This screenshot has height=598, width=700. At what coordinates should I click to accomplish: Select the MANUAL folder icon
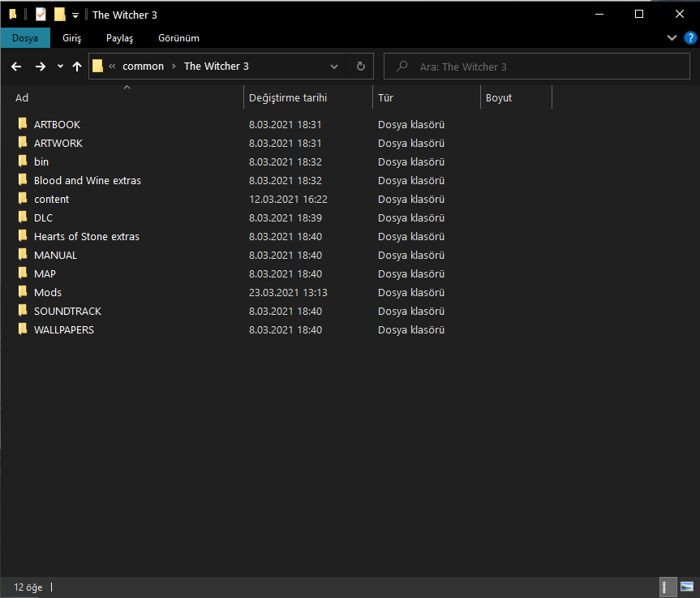pos(23,255)
